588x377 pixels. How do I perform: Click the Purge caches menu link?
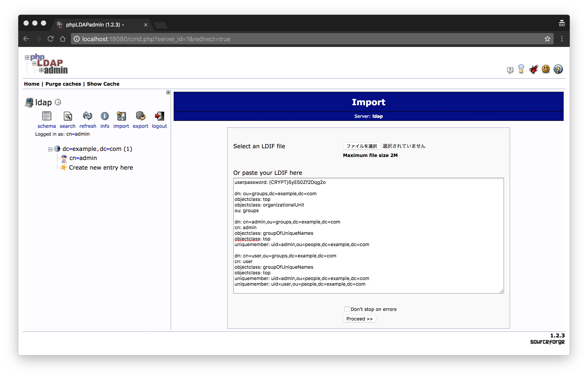(63, 84)
